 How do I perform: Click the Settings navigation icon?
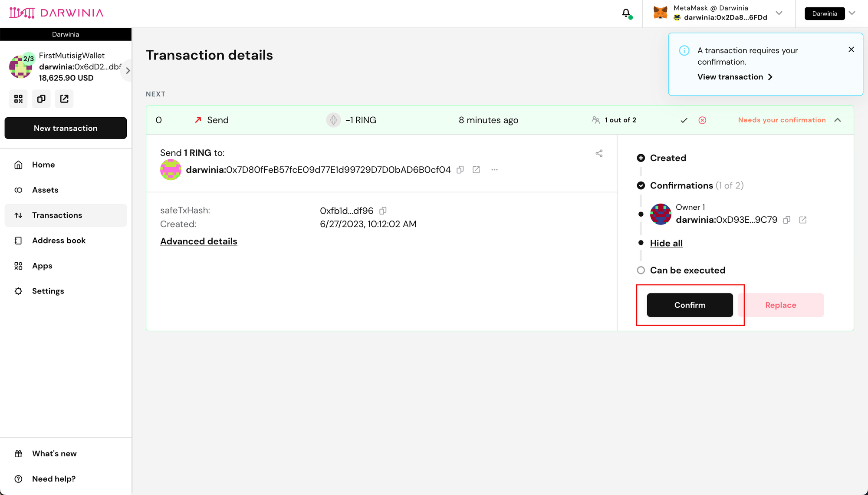19,291
